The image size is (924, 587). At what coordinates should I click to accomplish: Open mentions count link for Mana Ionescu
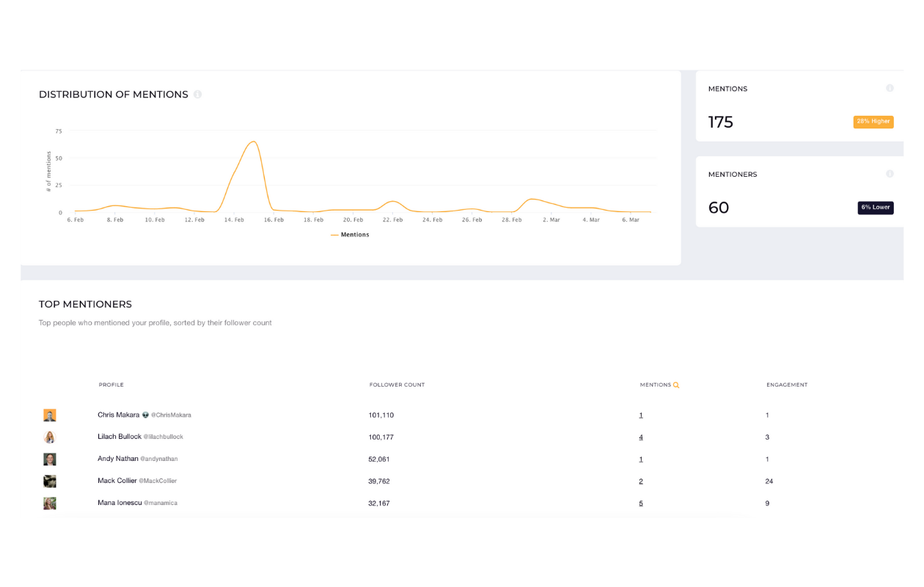pyautogui.click(x=641, y=503)
